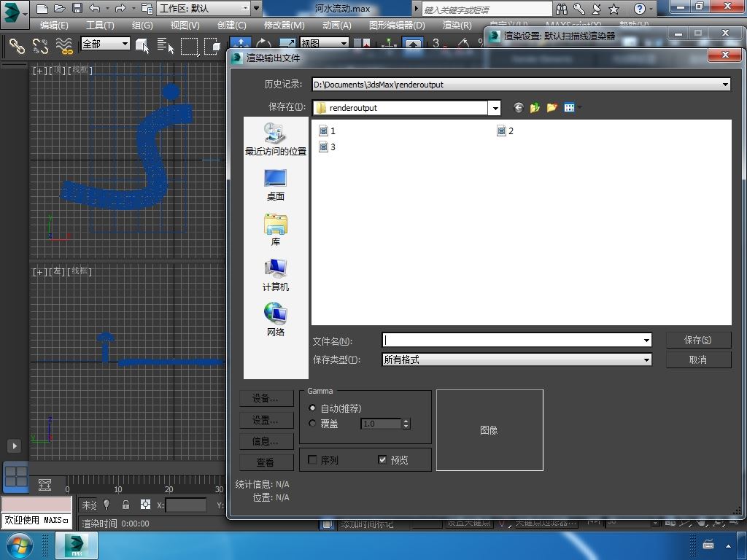Open mini curve editor icon beside the timeline
747x560 pixels.
tap(44, 485)
